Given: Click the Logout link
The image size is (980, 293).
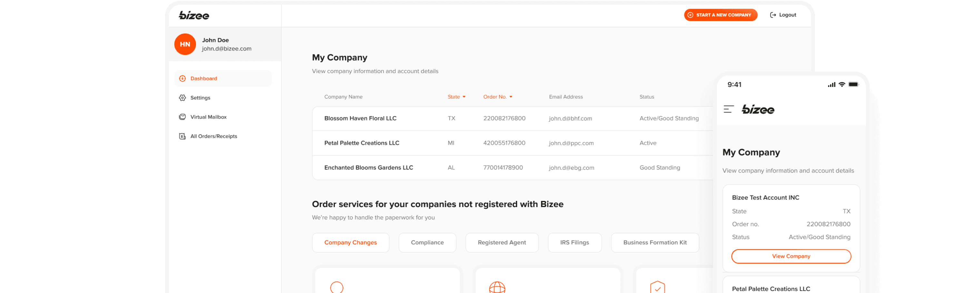Looking at the screenshot, I should [x=783, y=15].
